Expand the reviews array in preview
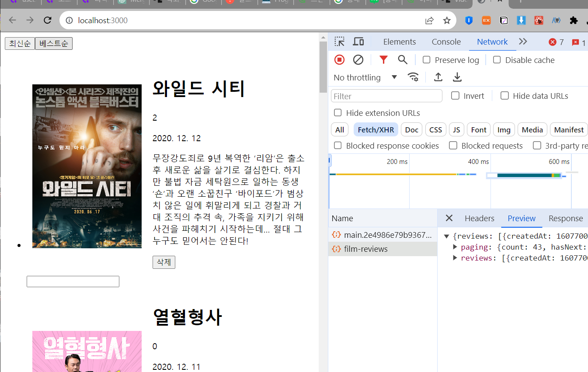The width and height of the screenshot is (588, 372). [455, 258]
